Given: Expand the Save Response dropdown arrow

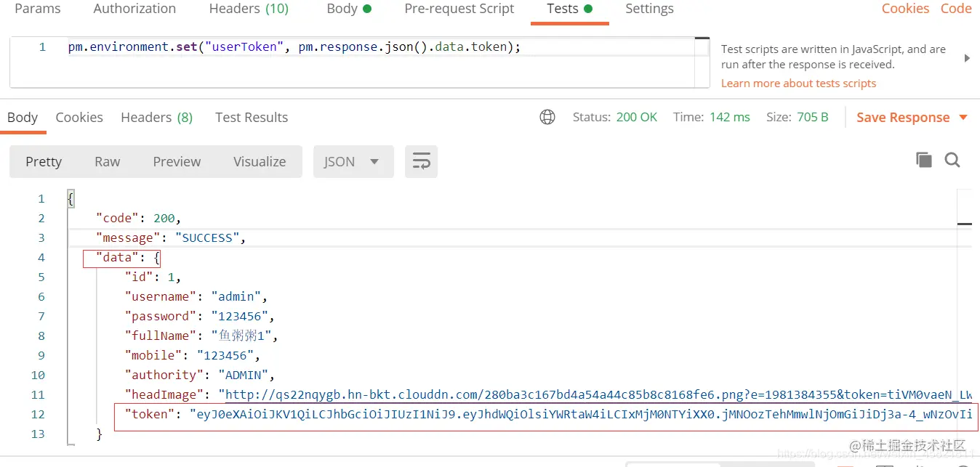Looking at the screenshot, I should tap(963, 118).
